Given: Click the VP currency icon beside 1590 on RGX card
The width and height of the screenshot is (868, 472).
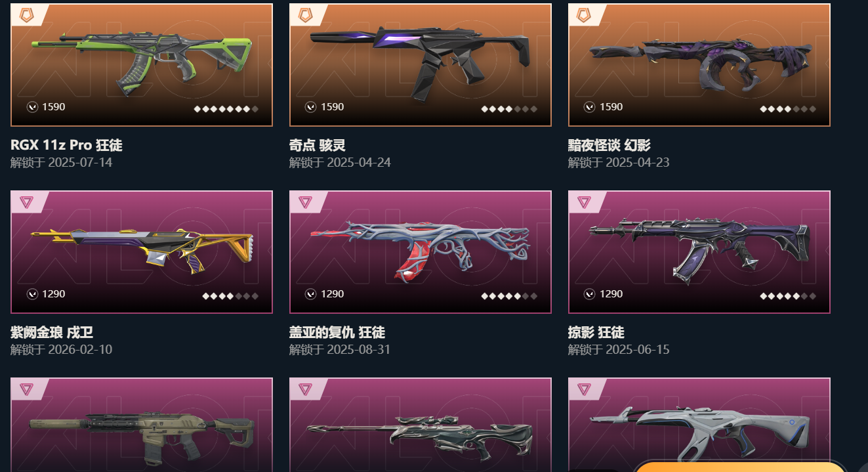Looking at the screenshot, I should [32, 107].
